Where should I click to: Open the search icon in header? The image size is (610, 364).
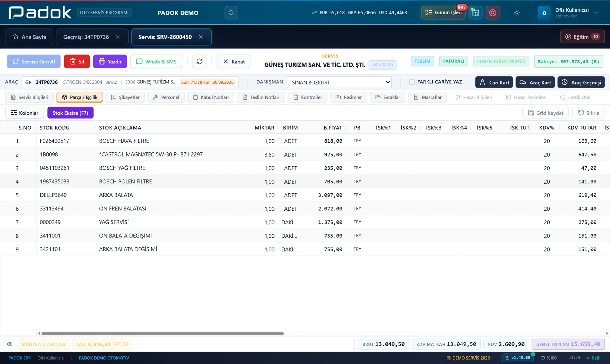[231, 13]
